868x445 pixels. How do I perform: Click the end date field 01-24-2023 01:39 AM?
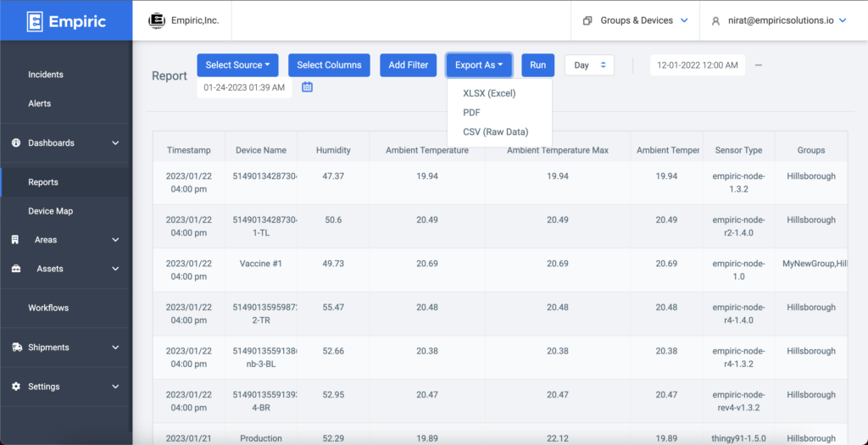[x=244, y=87]
